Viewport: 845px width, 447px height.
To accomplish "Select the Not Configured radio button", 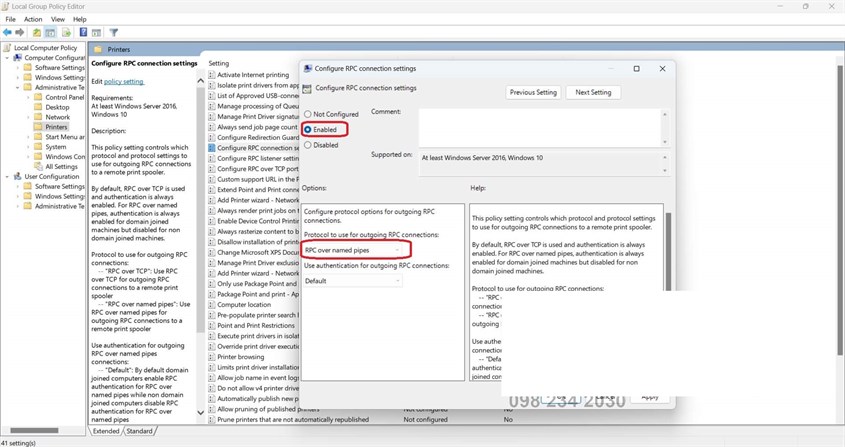I will (x=308, y=114).
